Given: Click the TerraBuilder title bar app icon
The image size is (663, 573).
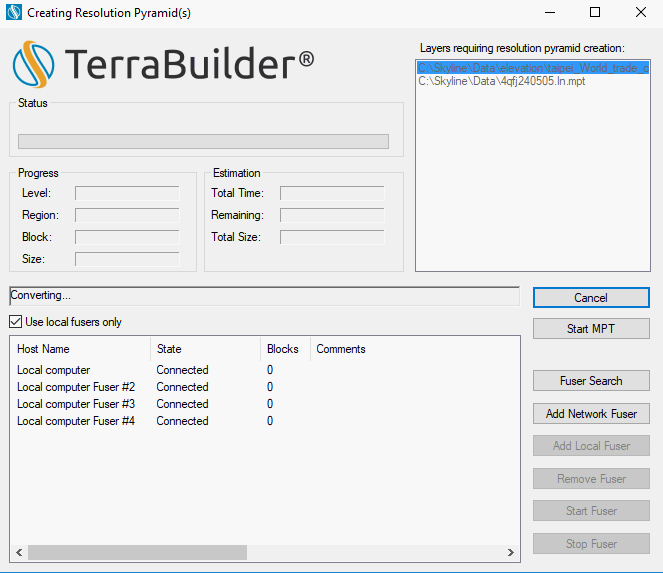Looking at the screenshot, I should 14,13.
